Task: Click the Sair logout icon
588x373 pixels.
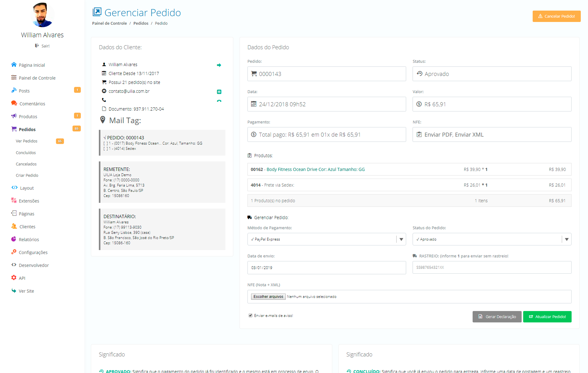Action: (x=37, y=46)
